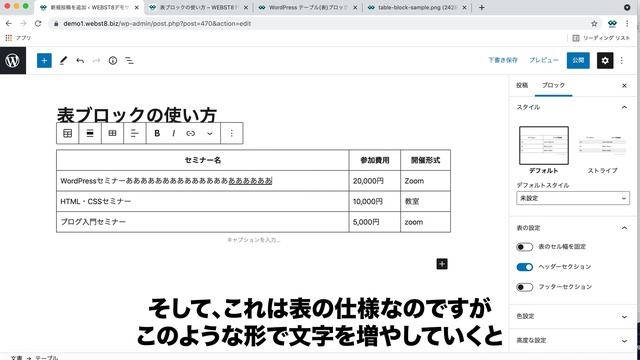Open table block options menu

pos(231,133)
